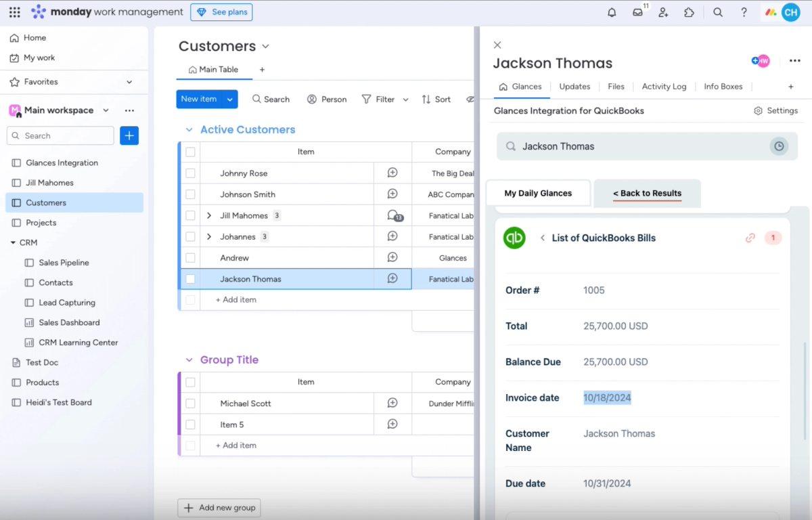Open item panel three-dot menu
812x520 pixels.
click(x=795, y=61)
